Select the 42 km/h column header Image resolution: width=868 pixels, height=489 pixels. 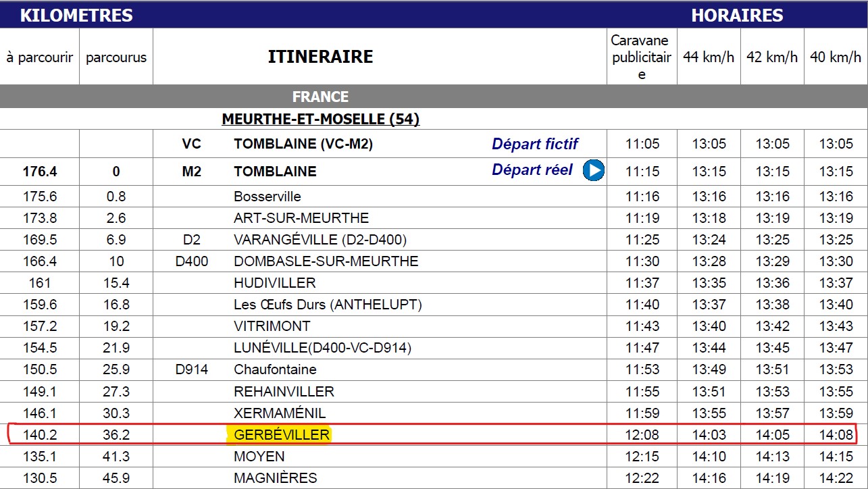(772, 57)
